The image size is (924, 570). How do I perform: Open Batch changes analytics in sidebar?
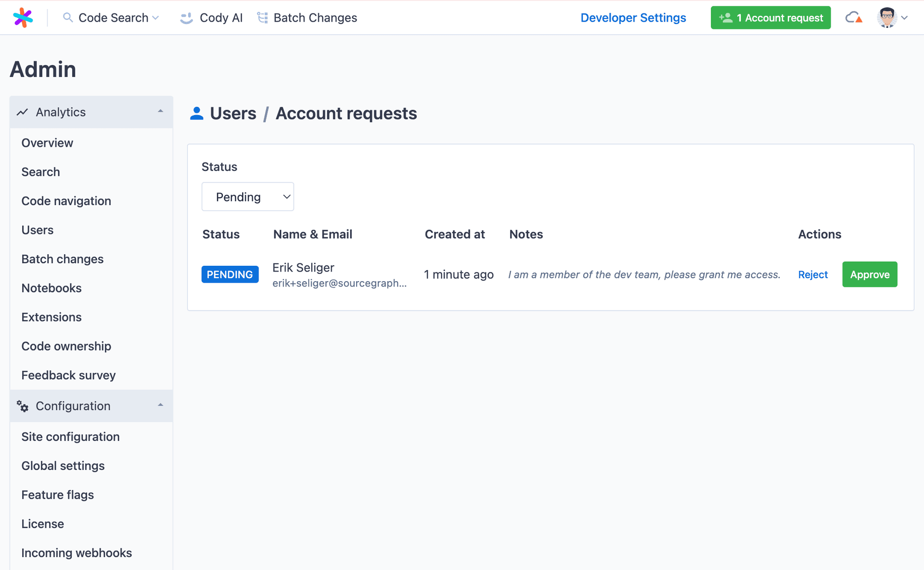[x=63, y=259]
